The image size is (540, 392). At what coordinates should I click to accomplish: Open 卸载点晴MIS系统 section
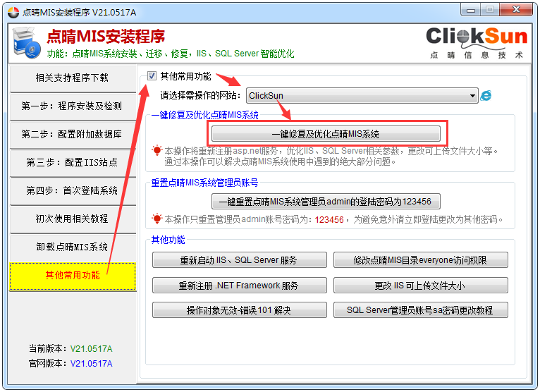(73, 247)
